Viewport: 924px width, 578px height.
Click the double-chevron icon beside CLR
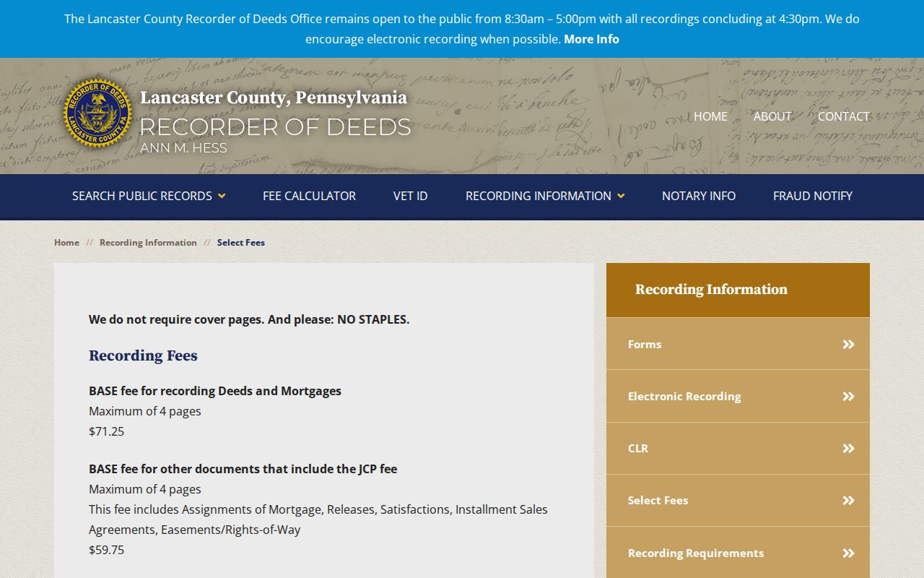[849, 449]
